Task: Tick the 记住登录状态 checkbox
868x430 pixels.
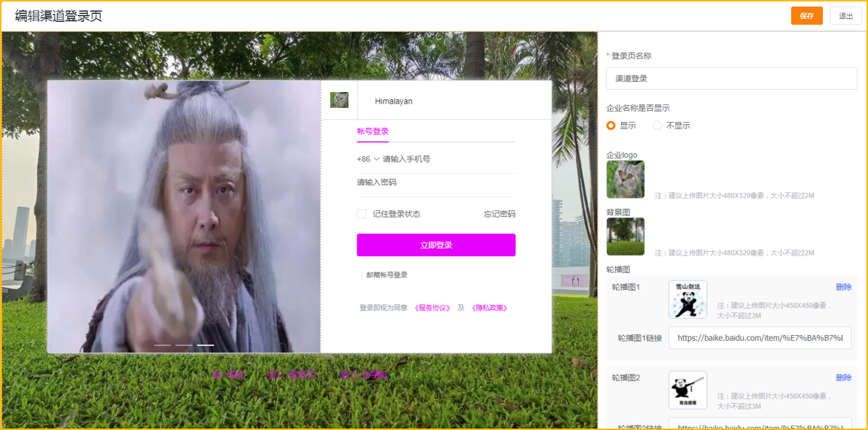Action: point(362,214)
